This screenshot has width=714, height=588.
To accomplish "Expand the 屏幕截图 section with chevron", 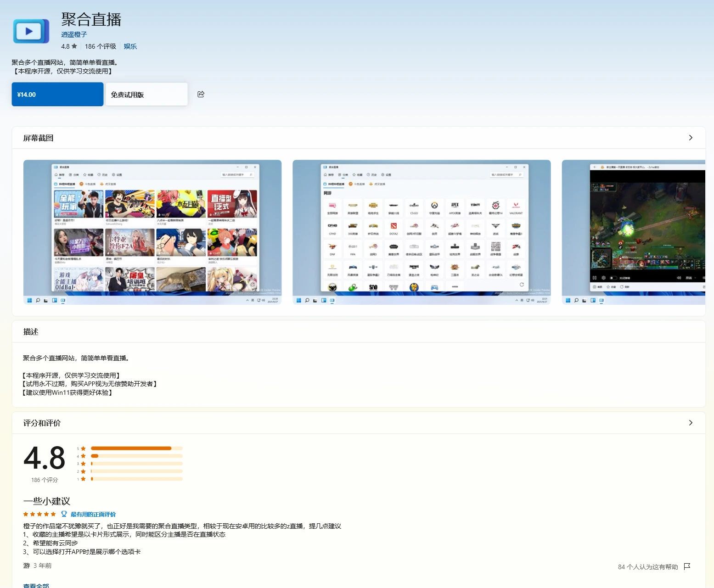I will click(x=691, y=138).
